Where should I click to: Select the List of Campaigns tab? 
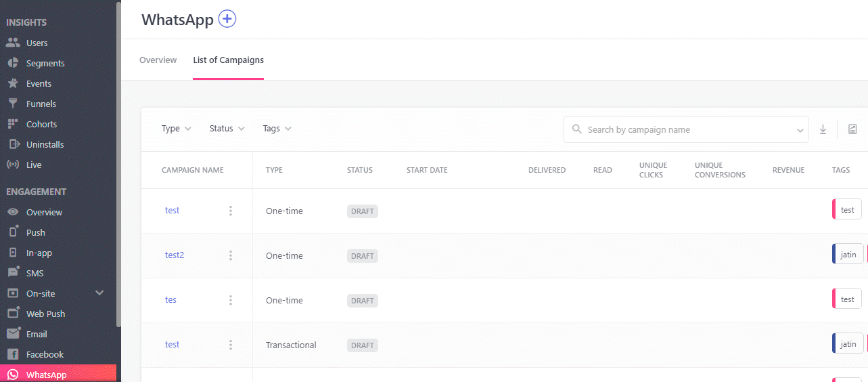coord(229,60)
